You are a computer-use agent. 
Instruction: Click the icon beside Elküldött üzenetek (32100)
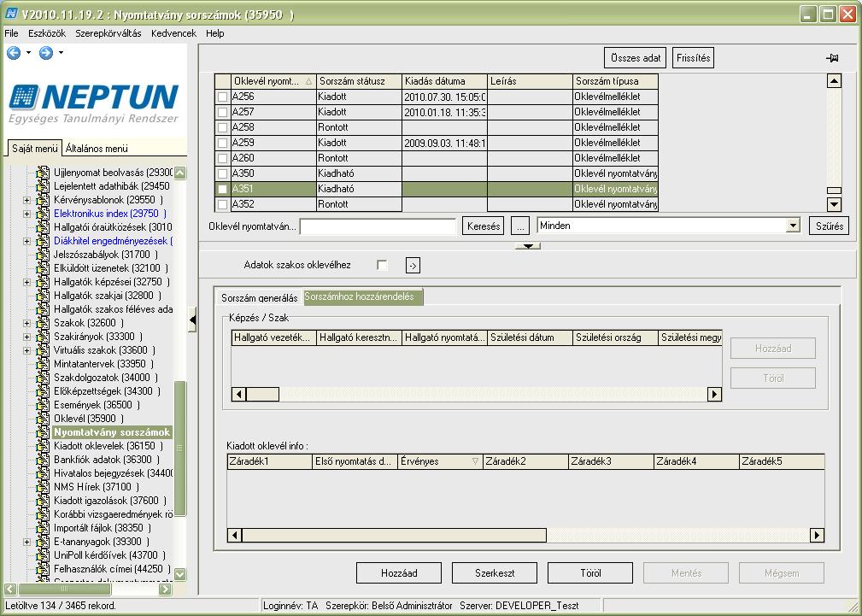[x=43, y=268]
